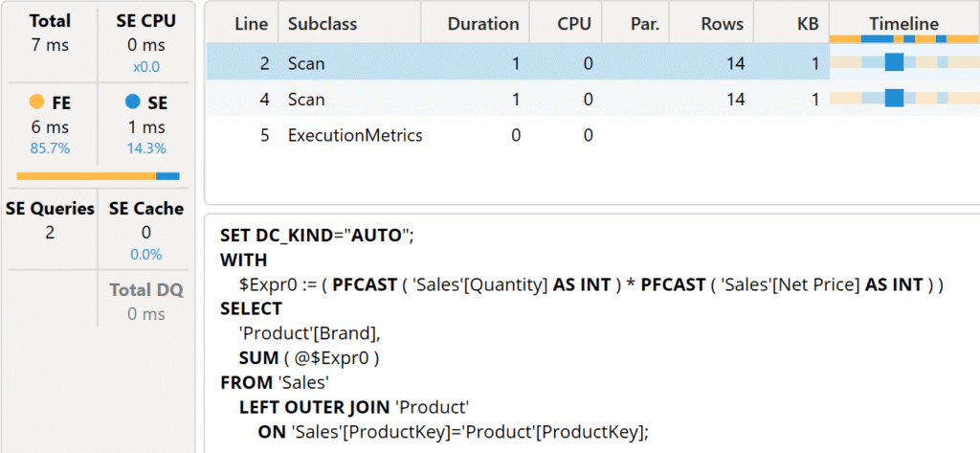Click the SUM ( @$Expr0 ) line
980x453 pixels.
click(x=309, y=358)
